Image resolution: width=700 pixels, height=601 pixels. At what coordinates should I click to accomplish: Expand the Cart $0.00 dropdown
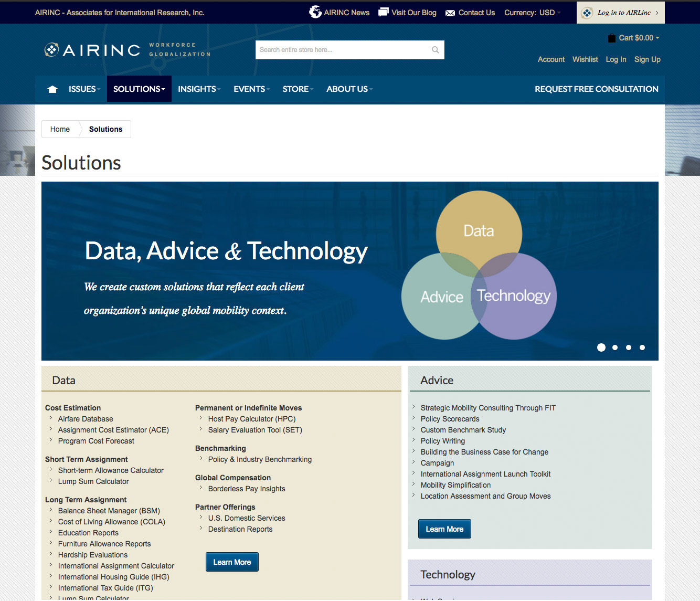click(639, 38)
